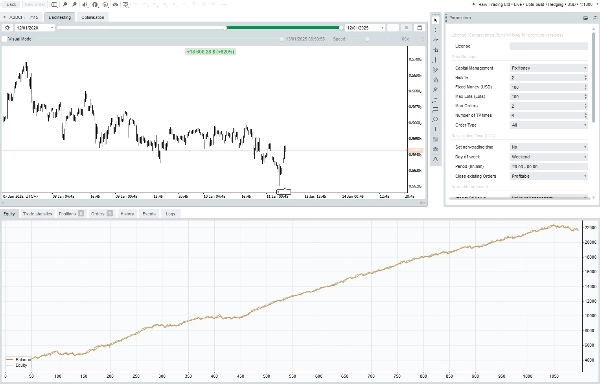Click the detach window icon beside stop button
This screenshot has height=384, width=600.
coord(419,28)
